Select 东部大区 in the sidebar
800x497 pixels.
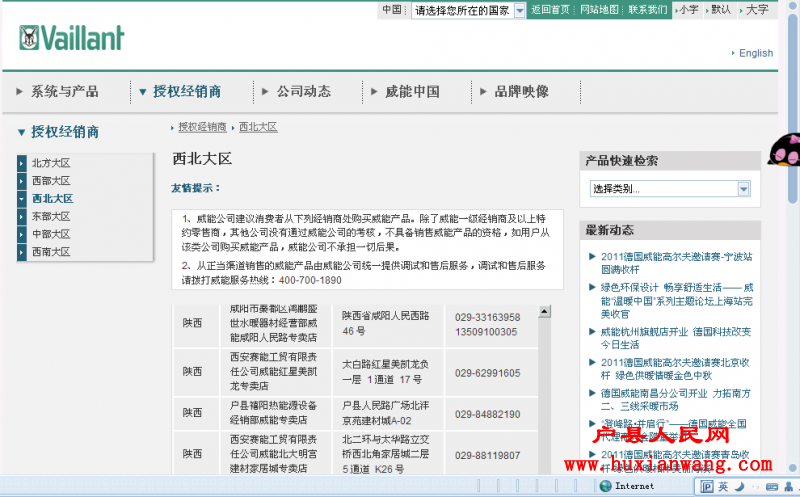(x=51, y=216)
